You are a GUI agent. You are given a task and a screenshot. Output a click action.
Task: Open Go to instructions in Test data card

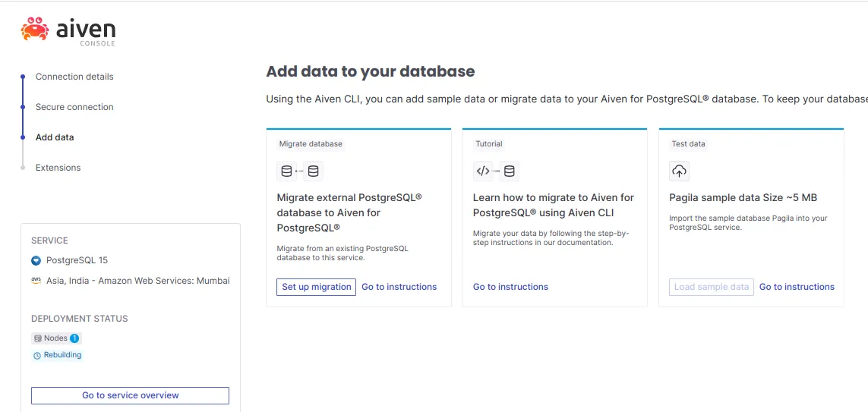point(797,287)
